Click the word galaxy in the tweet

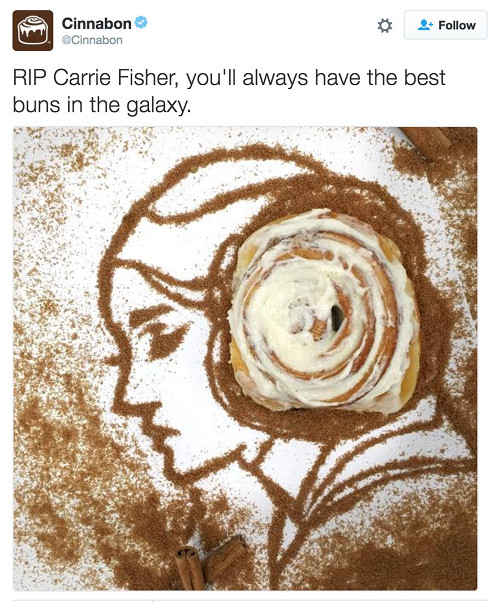[x=158, y=106]
